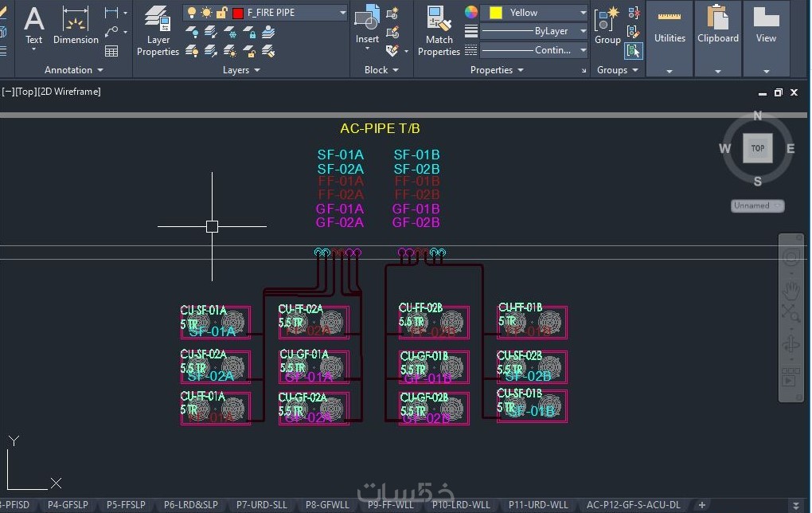The width and height of the screenshot is (812, 513).
Task: Open the View panel
Action: 766,38
